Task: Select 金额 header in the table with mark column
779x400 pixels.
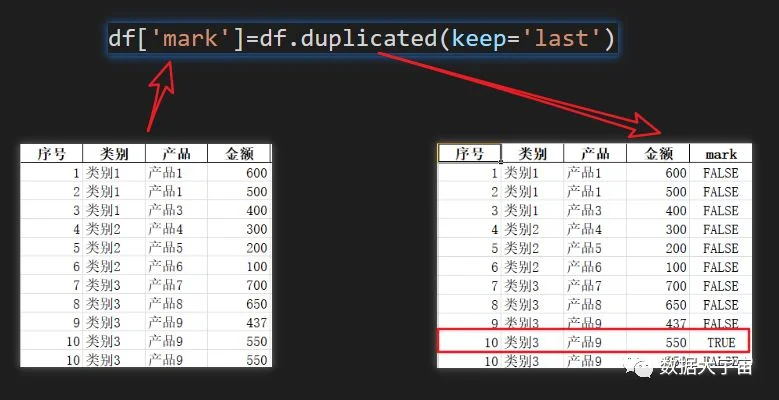Action: [x=658, y=154]
